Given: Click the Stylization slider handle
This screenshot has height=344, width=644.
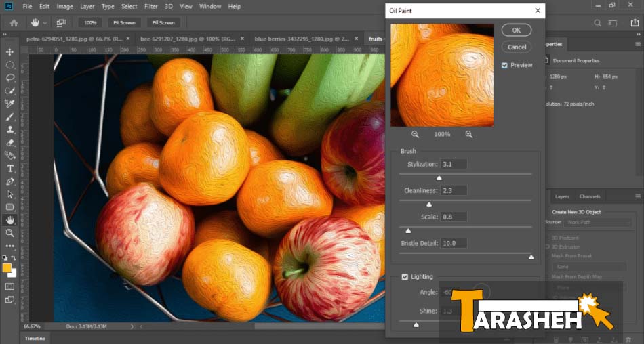Looking at the screenshot, I should tap(439, 177).
